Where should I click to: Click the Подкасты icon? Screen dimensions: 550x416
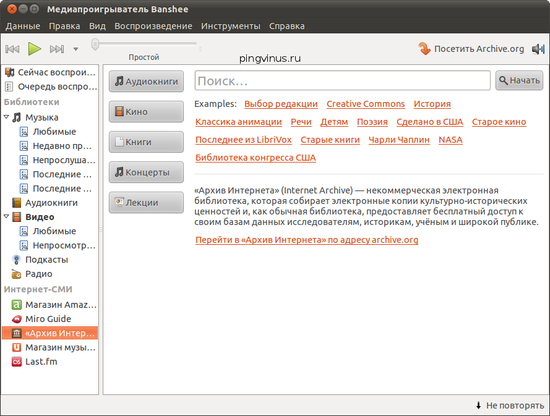click(16, 260)
